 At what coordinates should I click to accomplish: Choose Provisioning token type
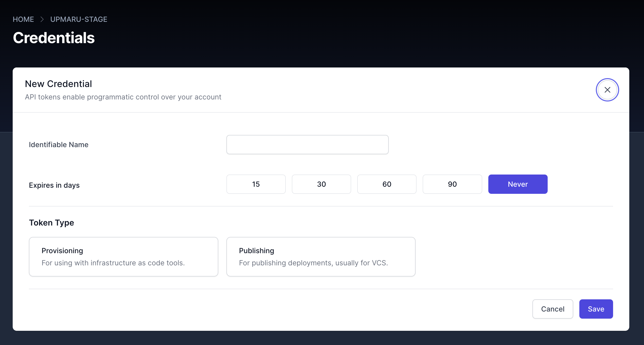click(123, 256)
